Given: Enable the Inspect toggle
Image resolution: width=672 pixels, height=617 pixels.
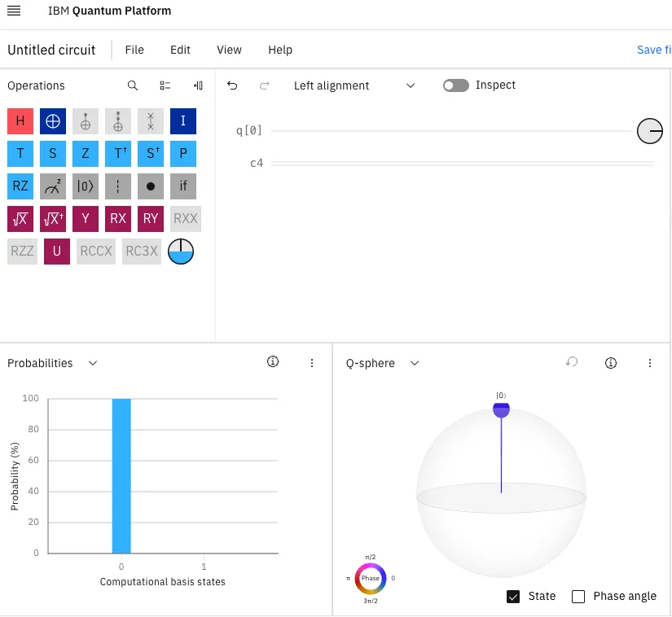Looking at the screenshot, I should pyautogui.click(x=455, y=85).
